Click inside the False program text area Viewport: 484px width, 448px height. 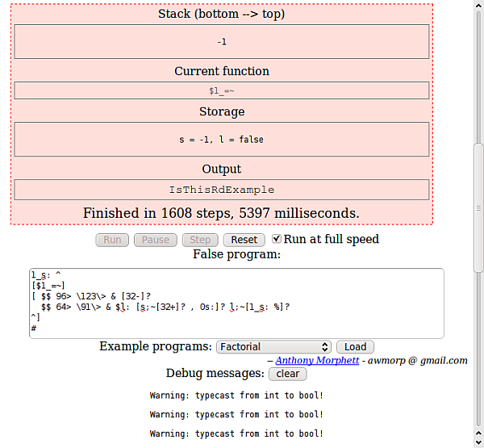pyautogui.click(x=236, y=303)
